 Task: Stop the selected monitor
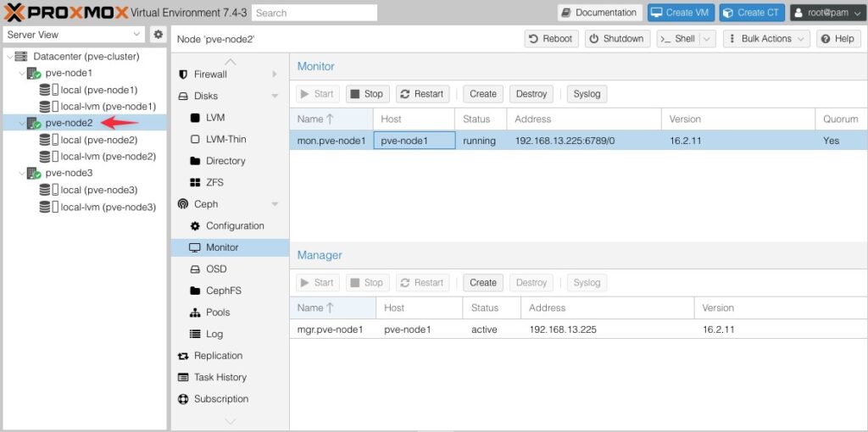[x=368, y=94]
